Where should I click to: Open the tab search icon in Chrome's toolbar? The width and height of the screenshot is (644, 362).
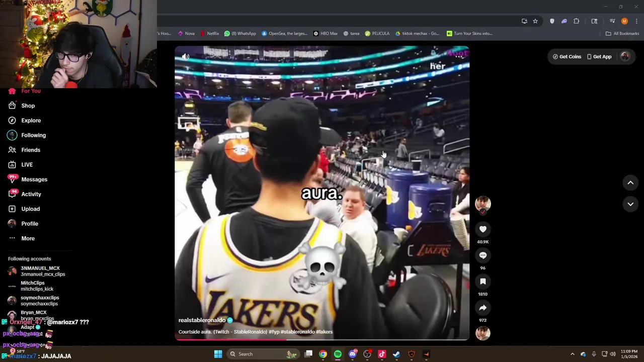click(x=594, y=21)
